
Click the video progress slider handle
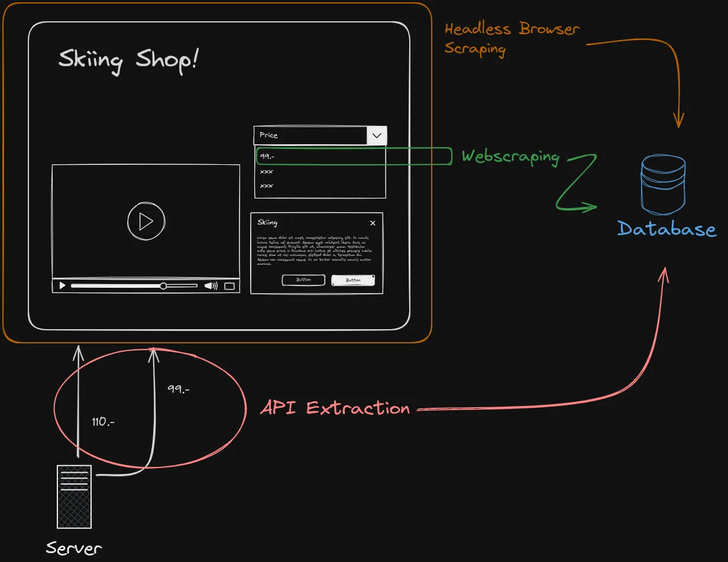pos(163,285)
